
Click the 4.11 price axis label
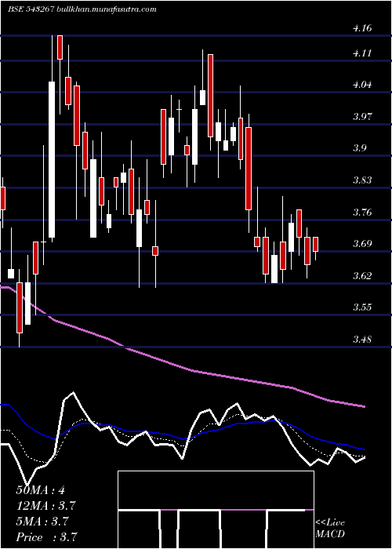tap(362, 53)
